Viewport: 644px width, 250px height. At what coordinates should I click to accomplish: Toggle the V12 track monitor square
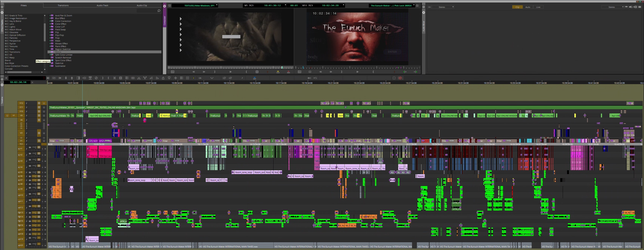coord(44,103)
